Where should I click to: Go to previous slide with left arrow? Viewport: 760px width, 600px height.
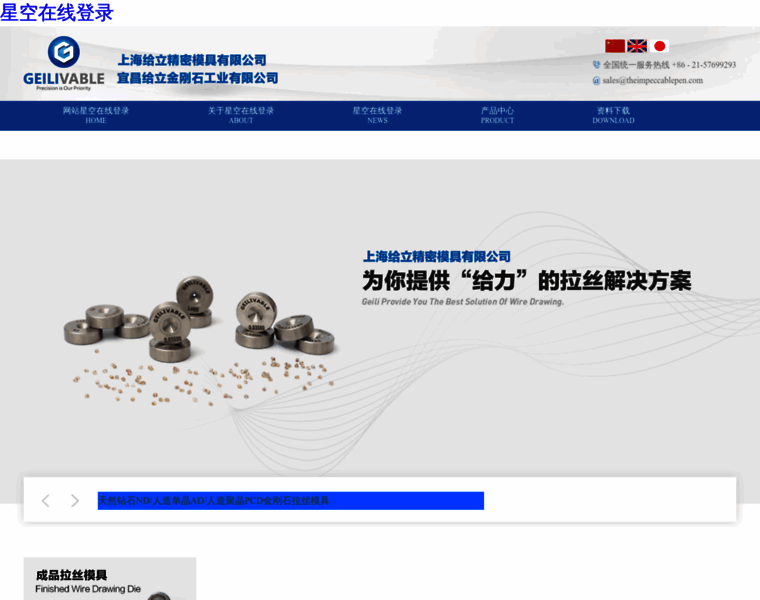coord(46,501)
